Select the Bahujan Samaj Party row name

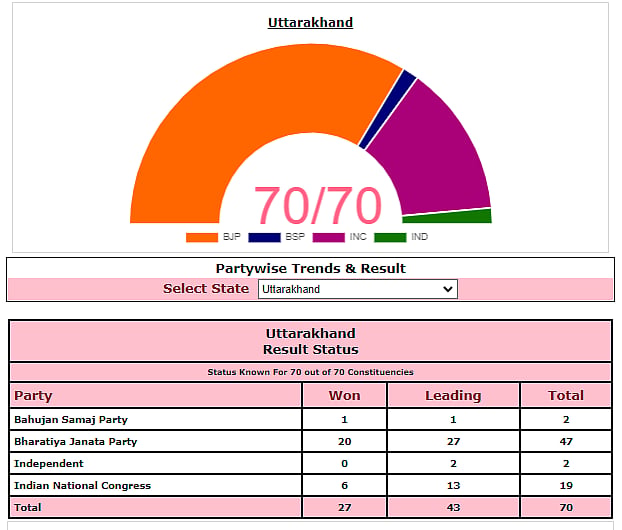click(x=71, y=419)
